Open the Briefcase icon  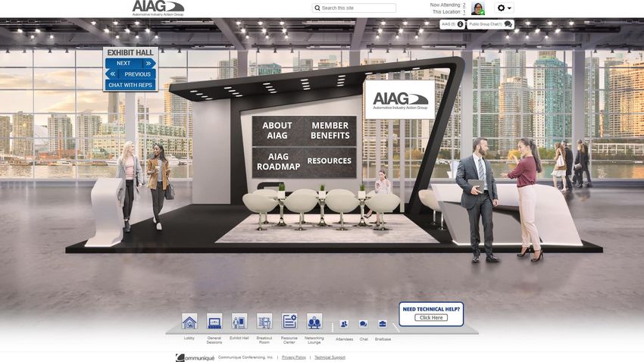[x=383, y=324]
